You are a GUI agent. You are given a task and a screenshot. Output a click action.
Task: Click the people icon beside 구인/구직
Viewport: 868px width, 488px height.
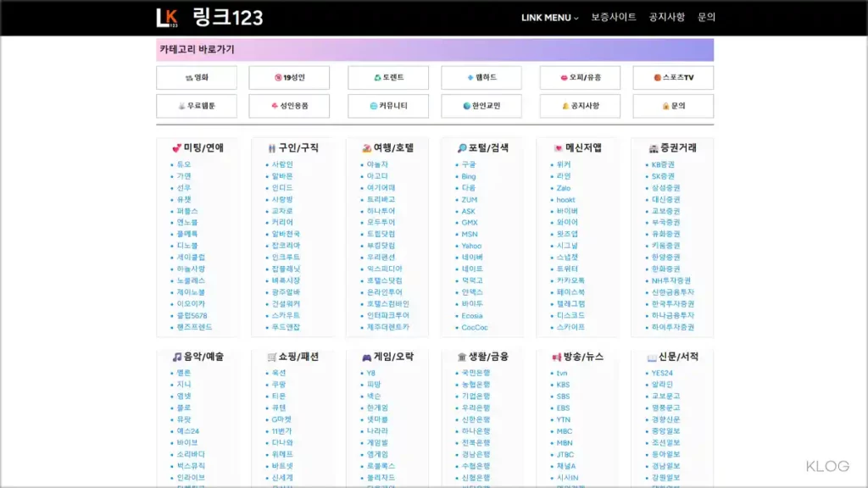pos(272,148)
